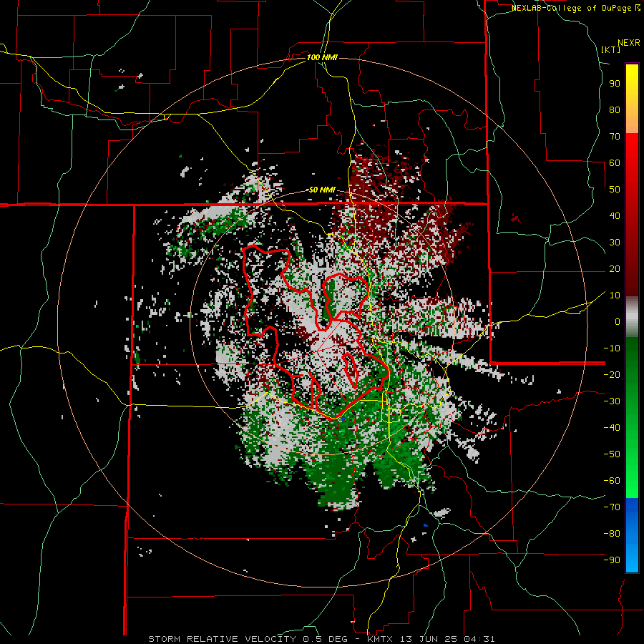Click the -80 value on velocity scale

coord(612,534)
